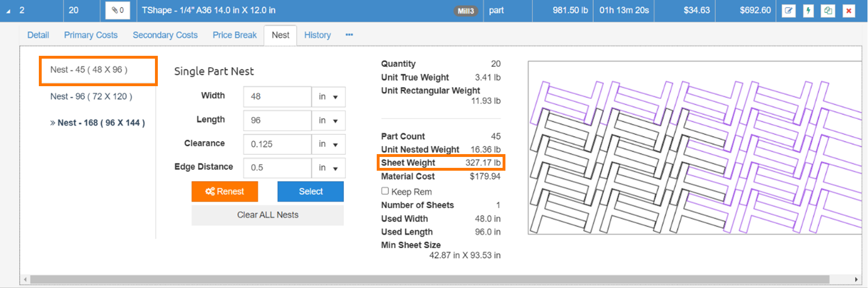Screen dimensions: 868x288
Task: Select the Nest - 96 (72 X 120) item
Action: [x=91, y=97]
